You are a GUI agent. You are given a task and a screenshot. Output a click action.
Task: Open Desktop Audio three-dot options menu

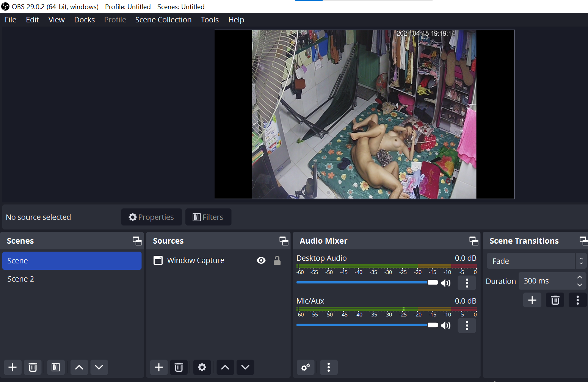point(467,283)
